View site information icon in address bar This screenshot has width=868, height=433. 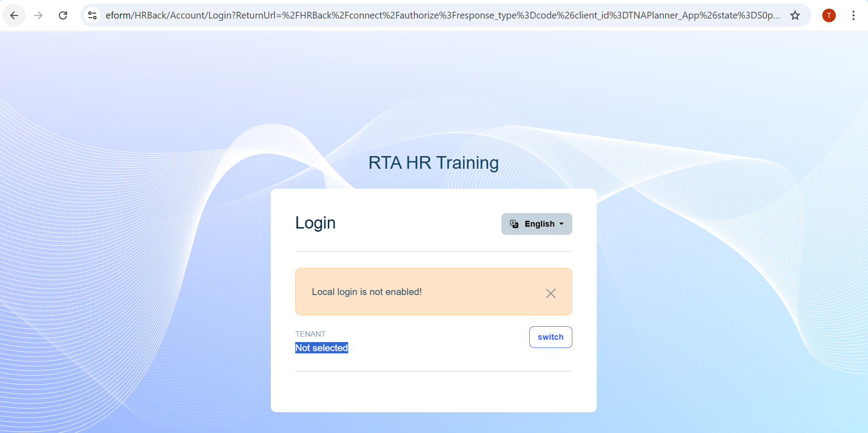click(92, 15)
